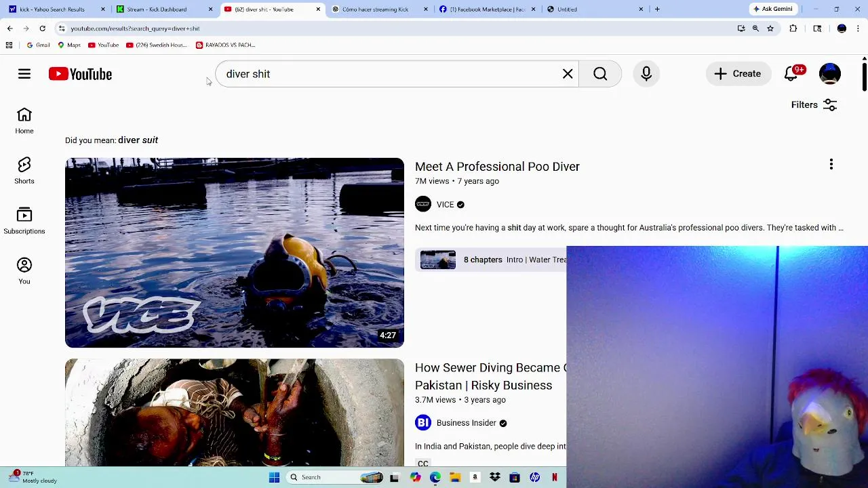Open the Create button

(738, 74)
